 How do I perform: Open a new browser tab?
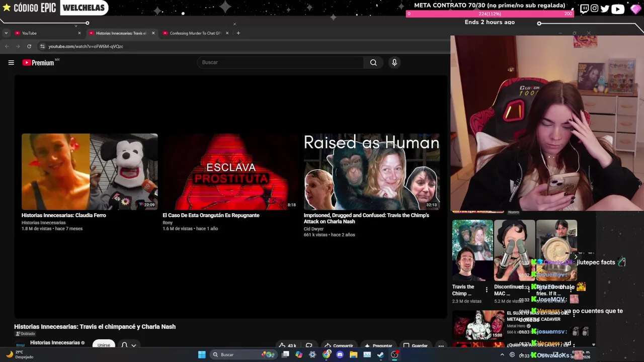point(238,33)
